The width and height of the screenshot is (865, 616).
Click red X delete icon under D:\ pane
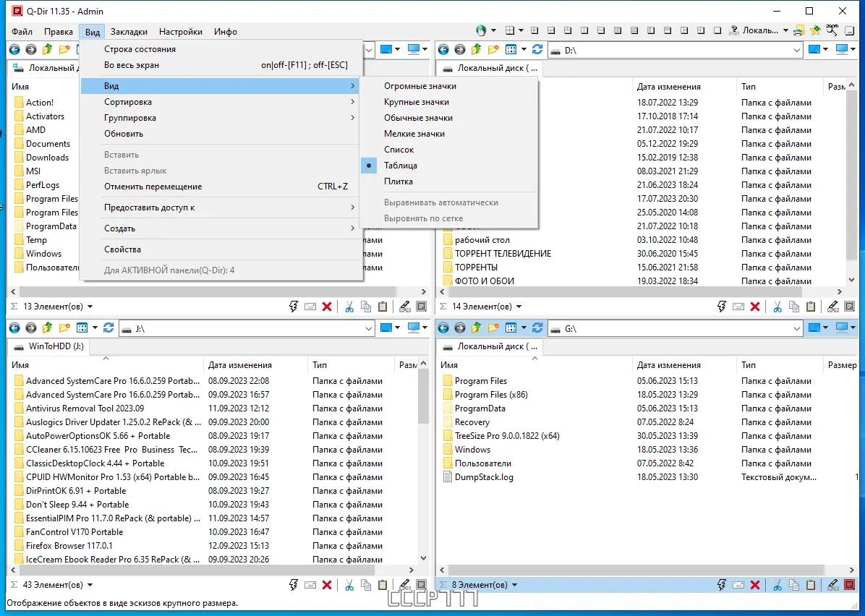pyautogui.click(x=755, y=307)
